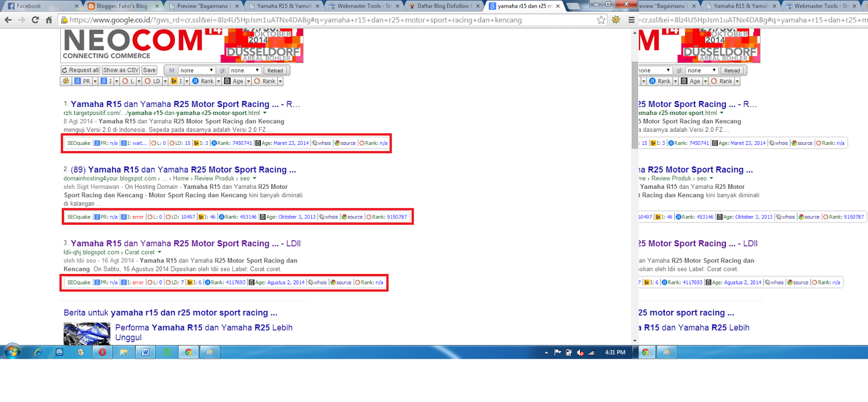Click the Show as CSV button
868x402 pixels.
coord(121,71)
